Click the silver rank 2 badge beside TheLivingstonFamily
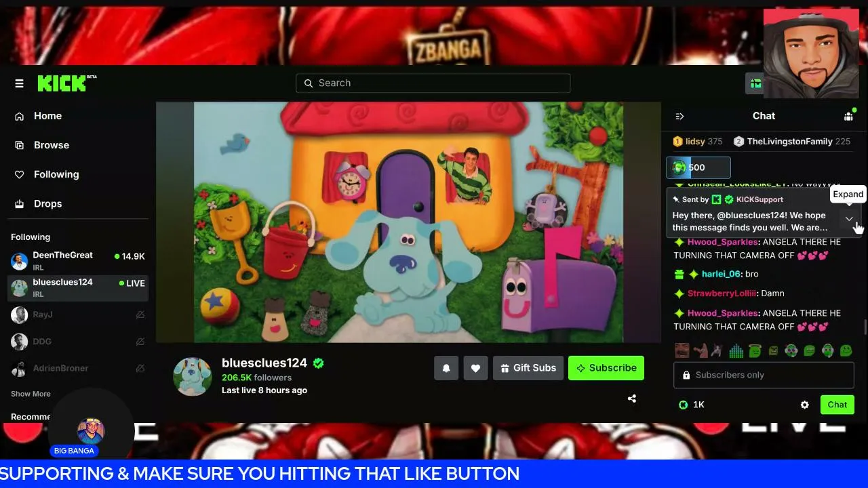The width and height of the screenshot is (868, 488). click(x=738, y=142)
